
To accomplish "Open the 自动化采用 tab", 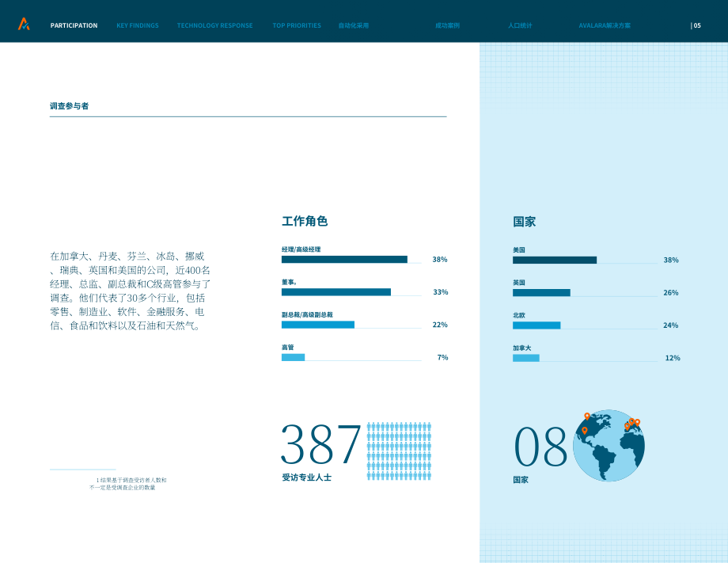I will [x=354, y=25].
